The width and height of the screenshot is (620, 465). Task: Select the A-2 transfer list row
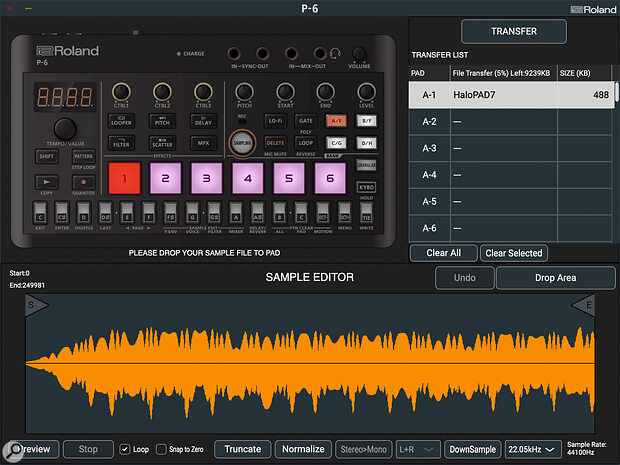point(511,121)
